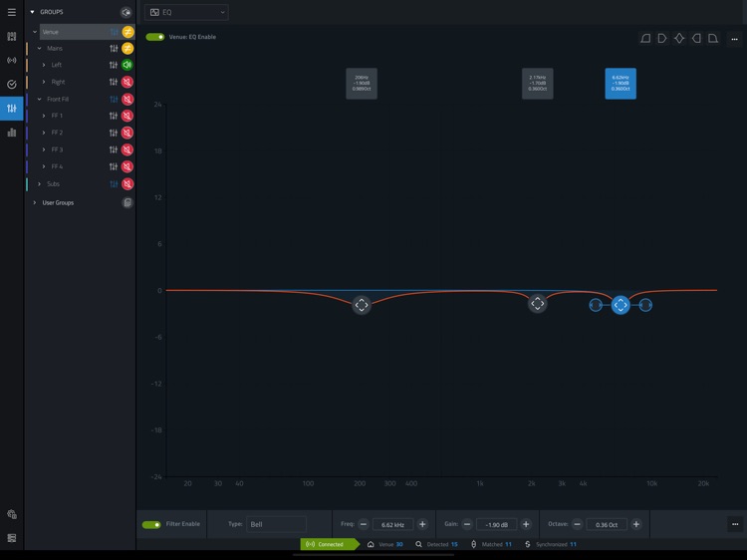Click the GROUPS header round icon
The image size is (747, 560).
coord(125,12)
